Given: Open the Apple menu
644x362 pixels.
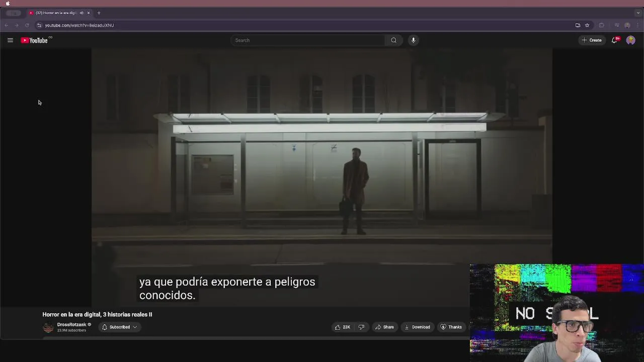Looking at the screenshot, I should (x=8, y=3).
